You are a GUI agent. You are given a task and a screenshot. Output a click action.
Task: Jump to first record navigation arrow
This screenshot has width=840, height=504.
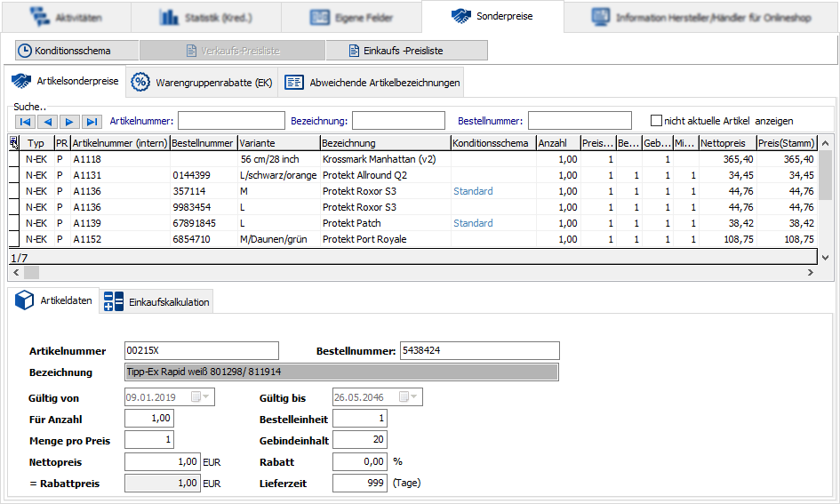pos(25,122)
